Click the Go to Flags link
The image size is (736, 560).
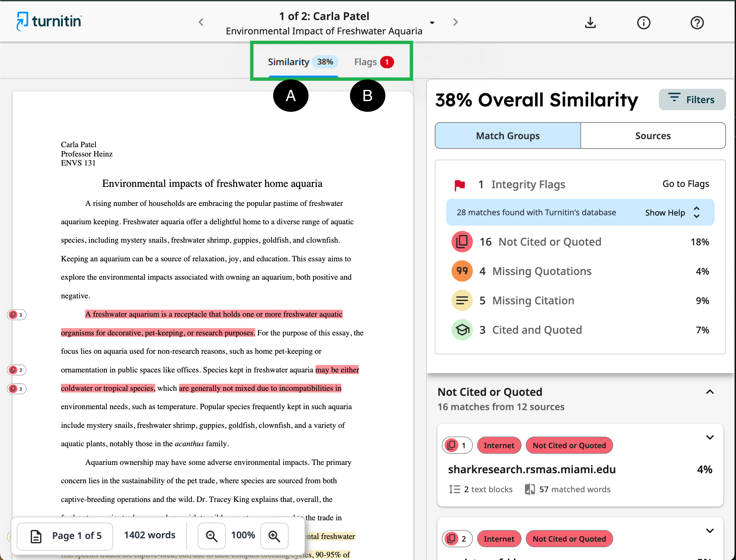point(686,184)
